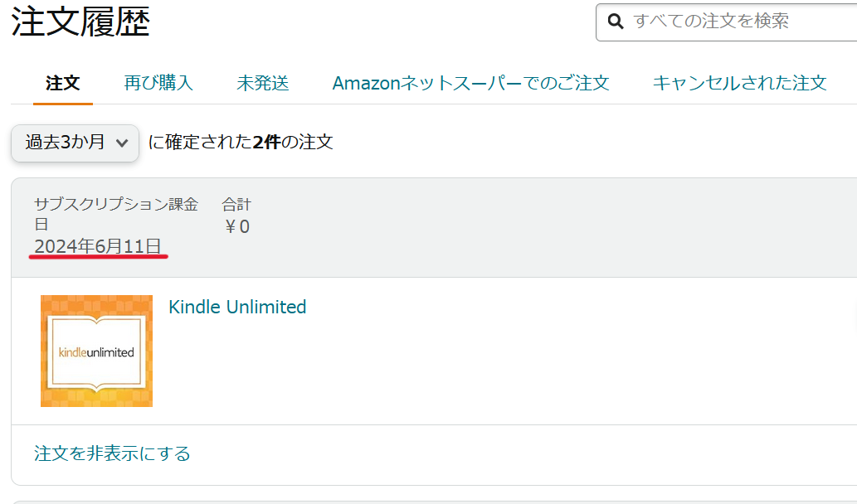This screenshot has height=504, width=857.
Task: Click the 合計 total label
Action: point(236,204)
